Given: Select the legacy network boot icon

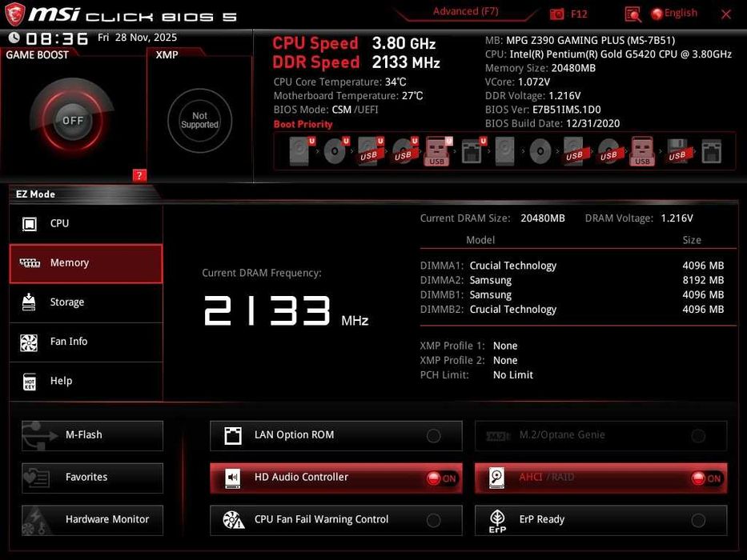Looking at the screenshot, I should [711, 151].
